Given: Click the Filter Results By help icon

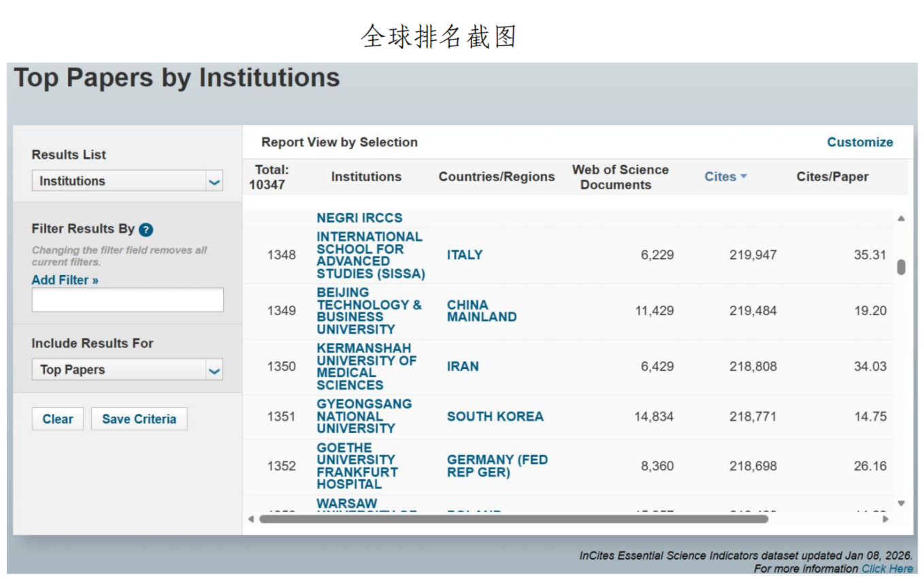Looking at the screenshot, I should (146, 230).
